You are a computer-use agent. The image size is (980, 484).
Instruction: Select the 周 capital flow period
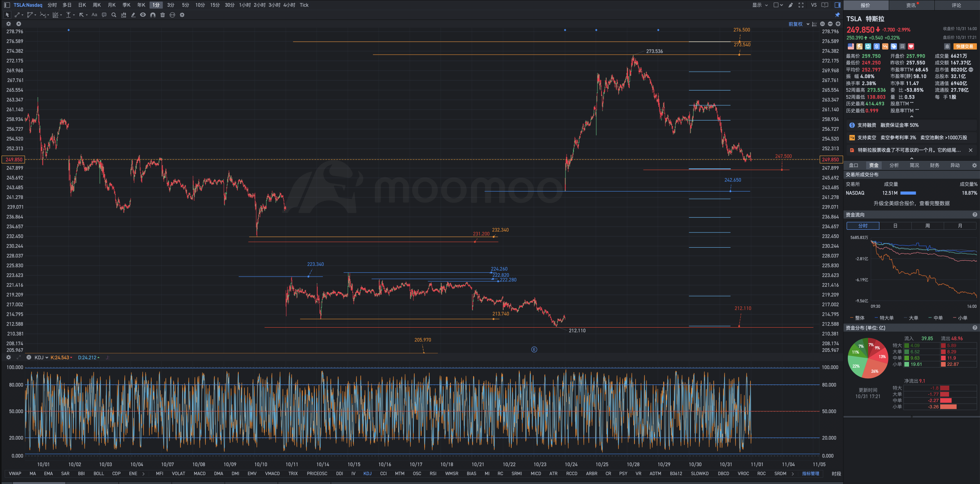pos(928,226)
